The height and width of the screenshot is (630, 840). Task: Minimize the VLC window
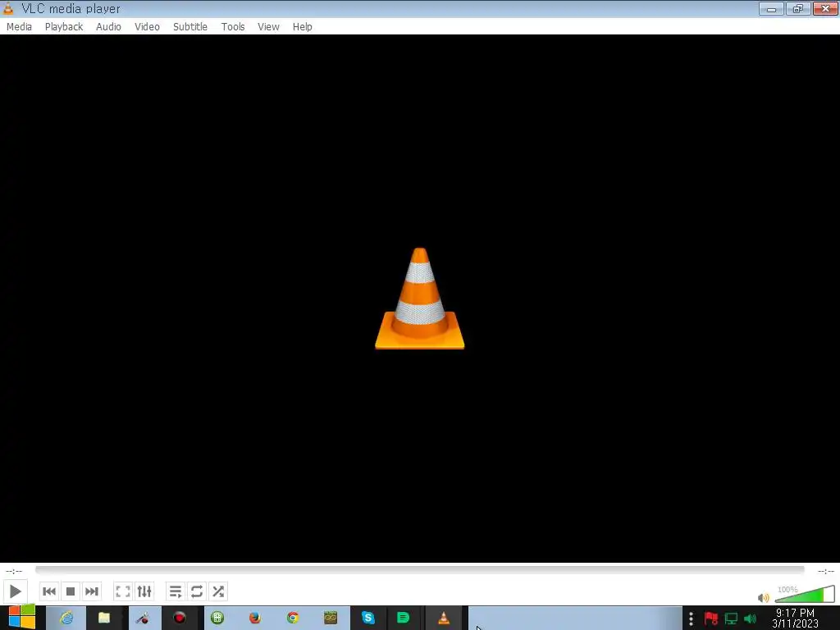771,8
